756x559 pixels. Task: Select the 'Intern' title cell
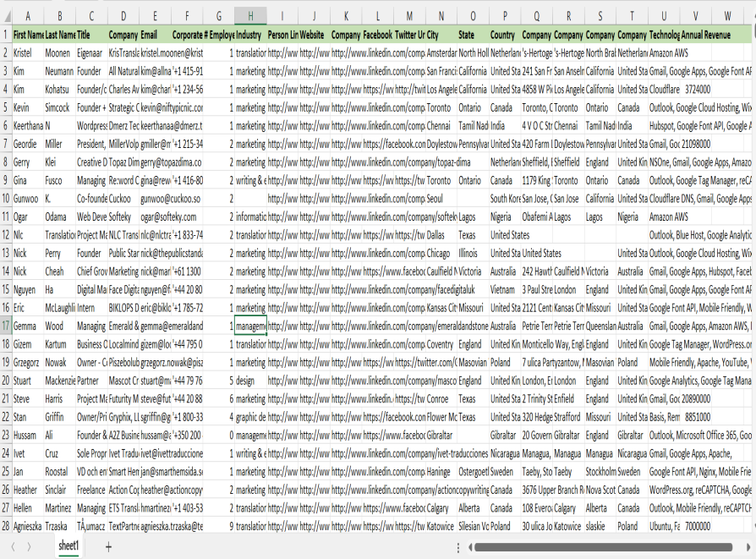coord(91,308)
